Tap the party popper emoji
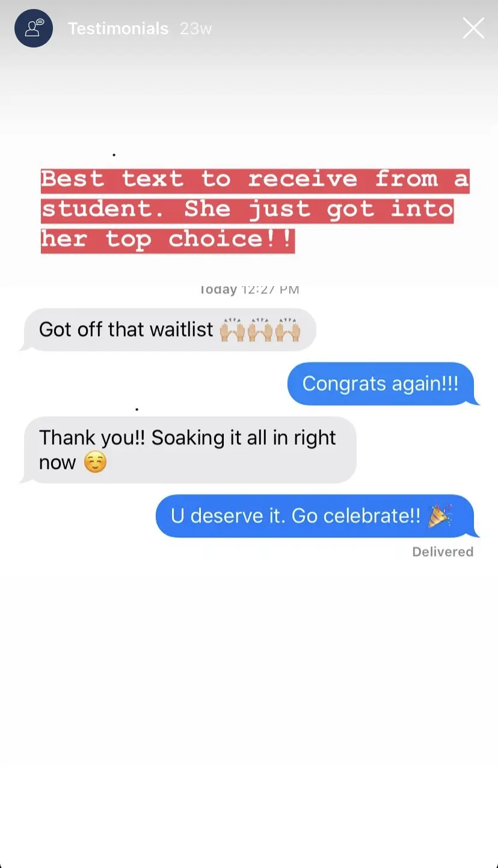Viewport: 498px width, 868px height. pos(440,516)
